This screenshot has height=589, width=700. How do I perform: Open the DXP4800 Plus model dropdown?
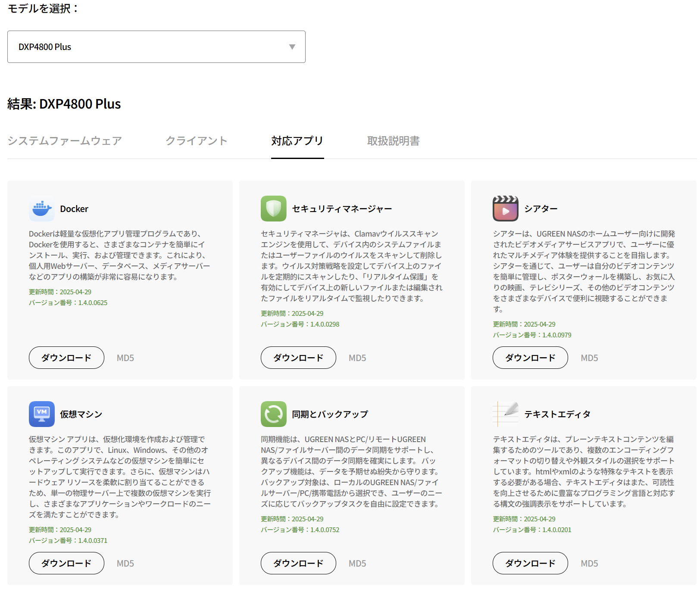pos(156,47)
